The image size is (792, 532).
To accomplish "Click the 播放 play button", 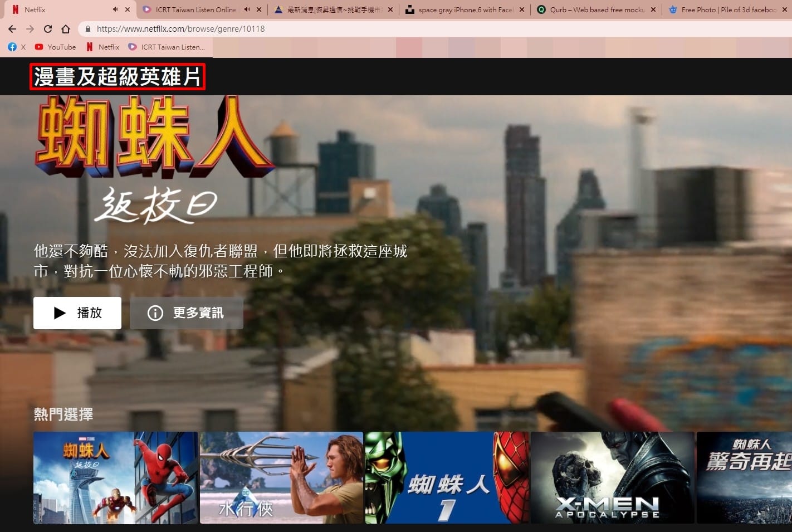I will [77, 313].
